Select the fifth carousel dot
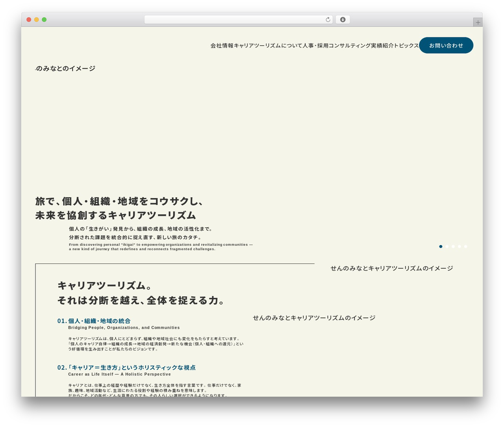Image resolution: width=504 pixels, height=427 pixels. [465, 247]
